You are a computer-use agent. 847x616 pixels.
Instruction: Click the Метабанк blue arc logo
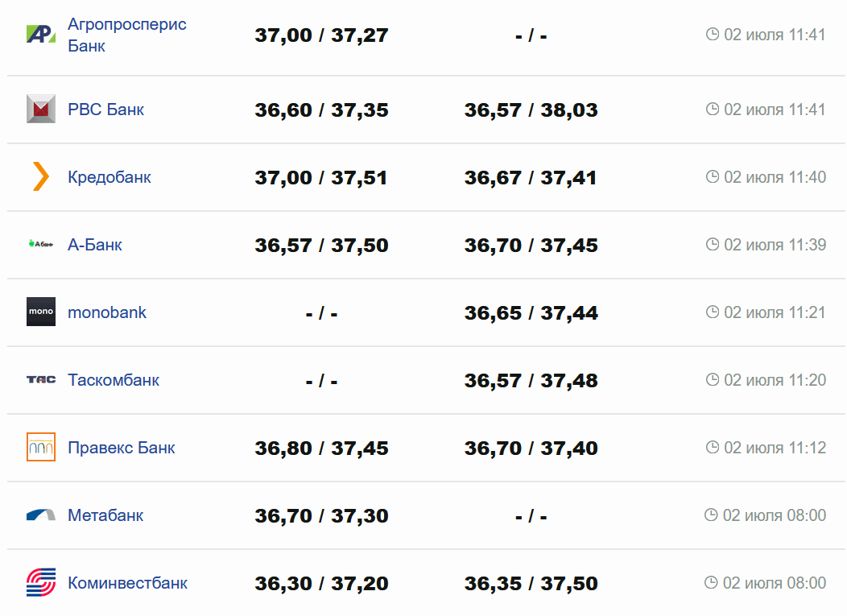pos(40,515)
